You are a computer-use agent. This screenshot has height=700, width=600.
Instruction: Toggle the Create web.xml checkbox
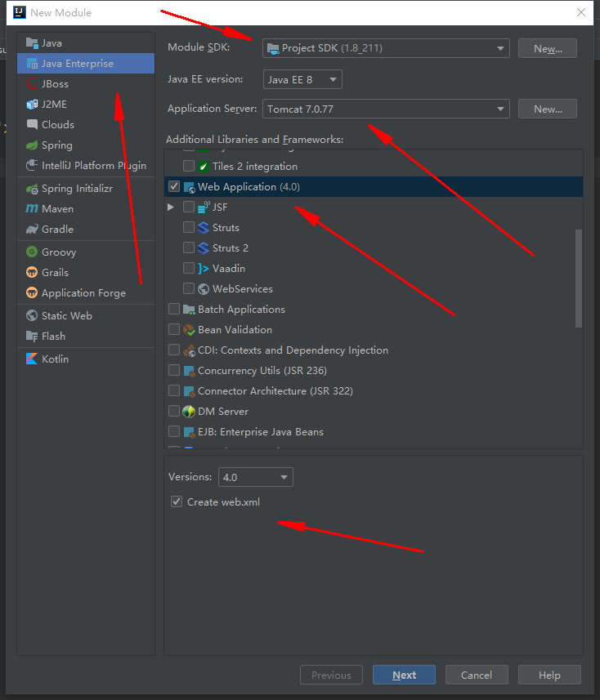(x=177, y=502)
